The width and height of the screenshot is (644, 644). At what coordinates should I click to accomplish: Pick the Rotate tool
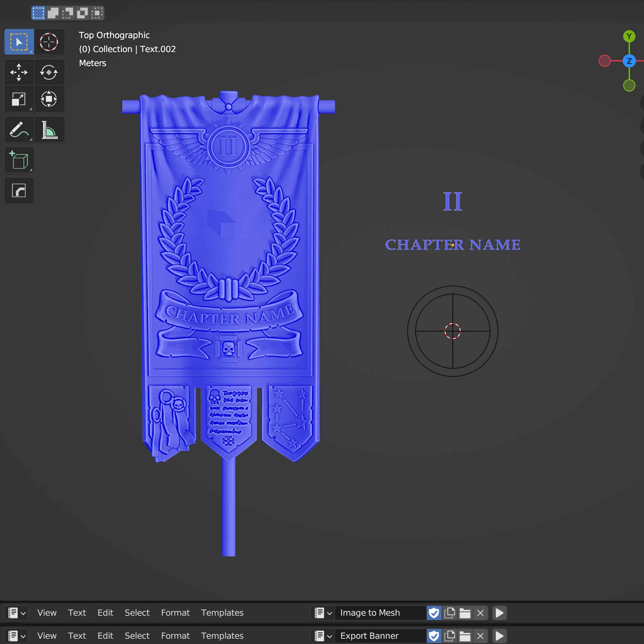pyautogui.click(x=49, y=72)
